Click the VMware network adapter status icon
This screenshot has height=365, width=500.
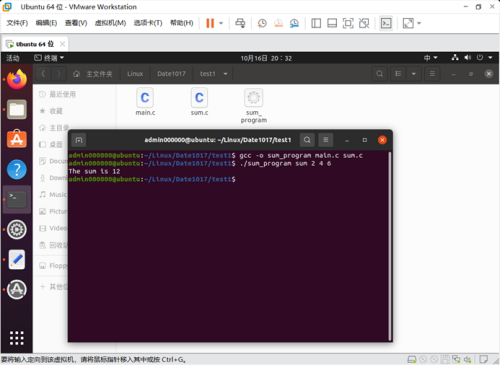[x=456, y=360]
